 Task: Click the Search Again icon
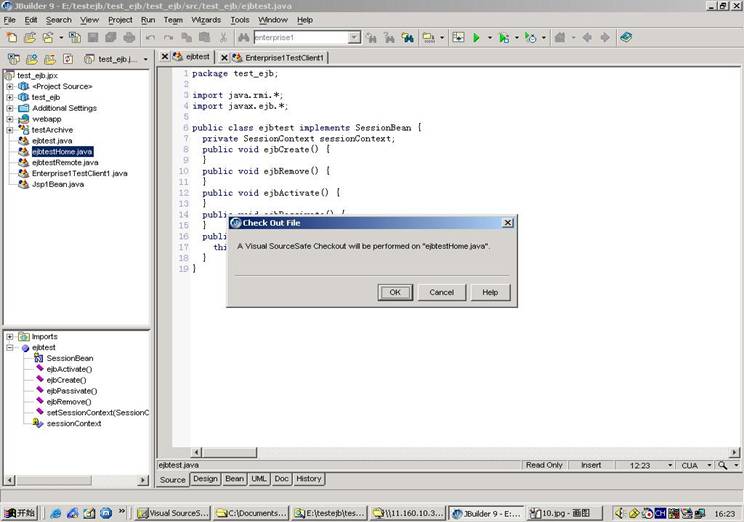(372, 37)
